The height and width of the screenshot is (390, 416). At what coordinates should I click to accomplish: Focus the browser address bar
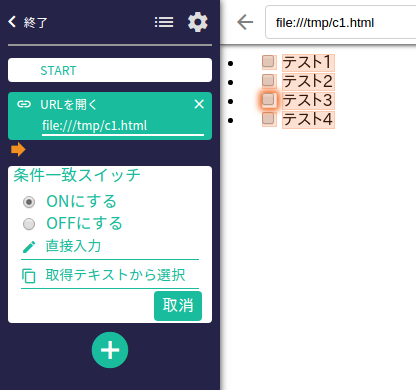[x=340, y=22]
